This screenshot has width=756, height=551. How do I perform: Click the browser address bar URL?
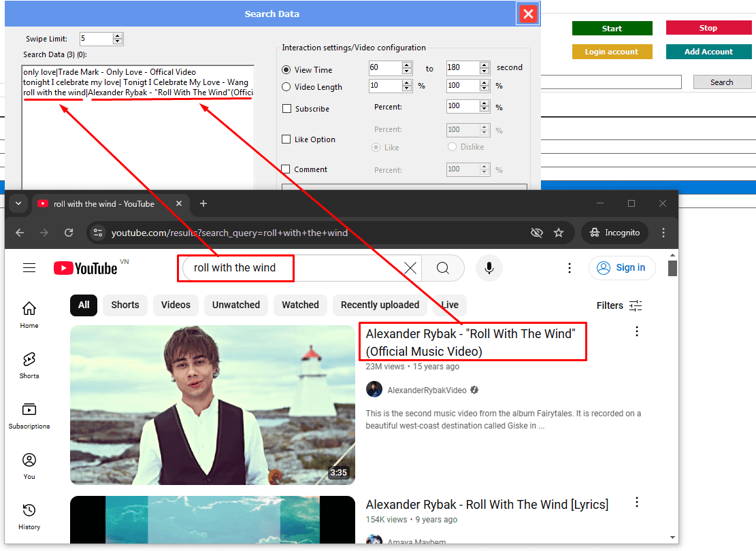point(229,233)
